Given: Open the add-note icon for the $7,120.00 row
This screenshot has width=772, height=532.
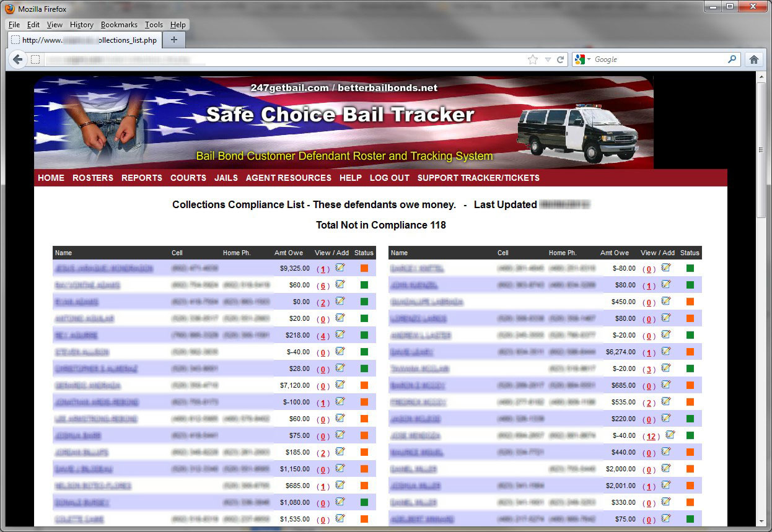Looking at the screenshot, I should point(340,385).
